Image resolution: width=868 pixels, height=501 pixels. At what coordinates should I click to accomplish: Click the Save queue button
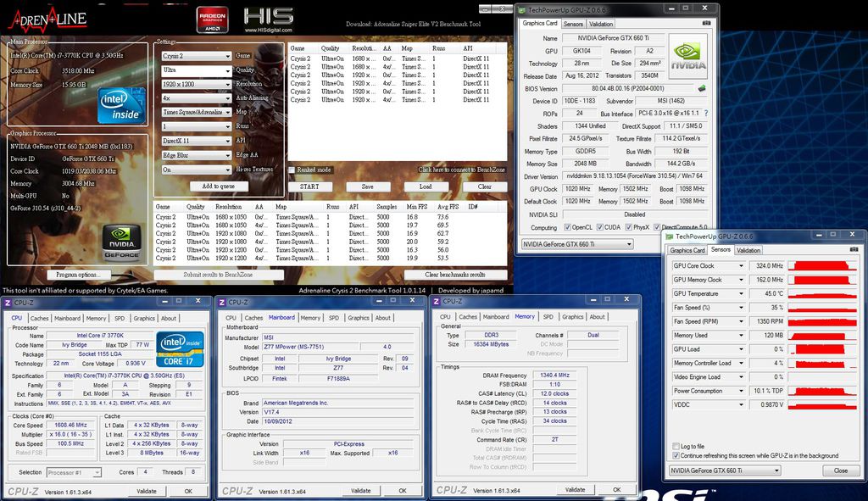click(368, 186)
